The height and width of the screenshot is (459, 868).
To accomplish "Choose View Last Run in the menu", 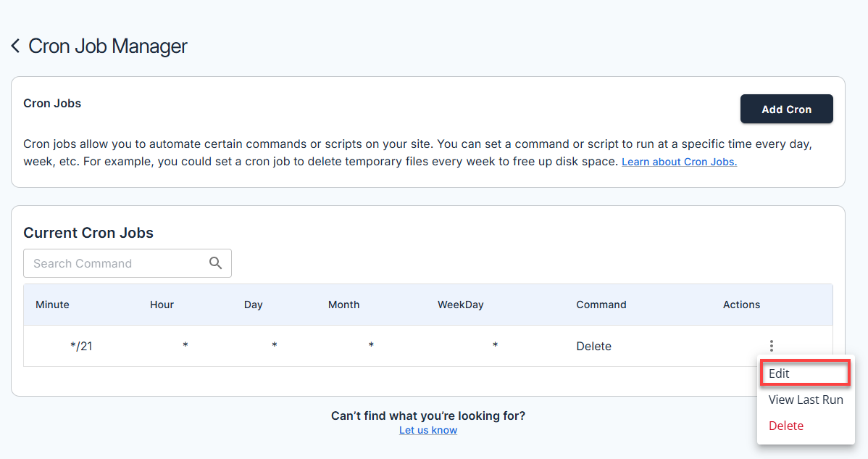I will (x=805, y=400).
